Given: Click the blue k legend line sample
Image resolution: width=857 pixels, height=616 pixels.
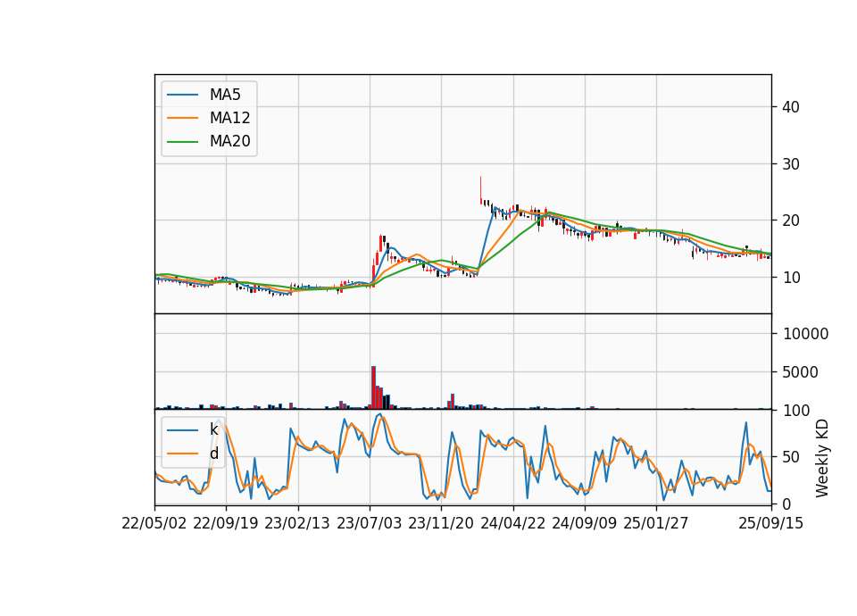Looking at the screenshot, I should pyautogui.click(x=182, y=429).
